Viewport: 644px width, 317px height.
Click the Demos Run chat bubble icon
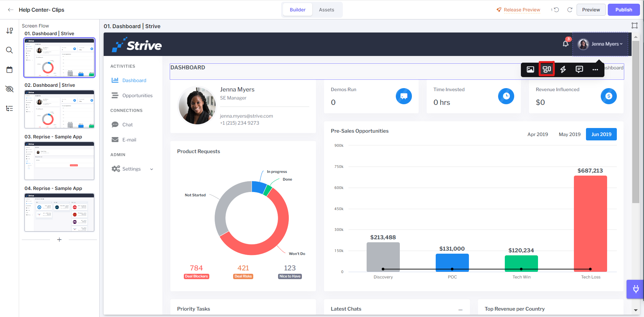click(x=404, y=96)
